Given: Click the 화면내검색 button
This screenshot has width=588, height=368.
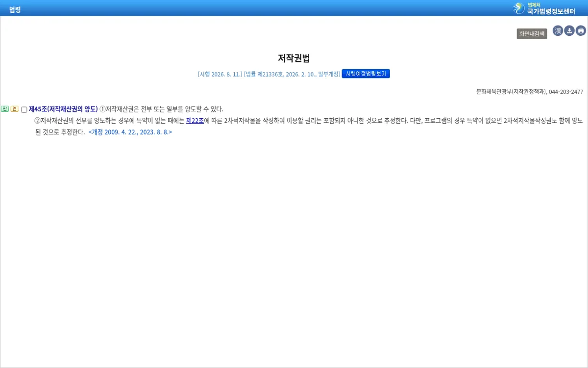Looking at the screenshot, I should 532,34.
